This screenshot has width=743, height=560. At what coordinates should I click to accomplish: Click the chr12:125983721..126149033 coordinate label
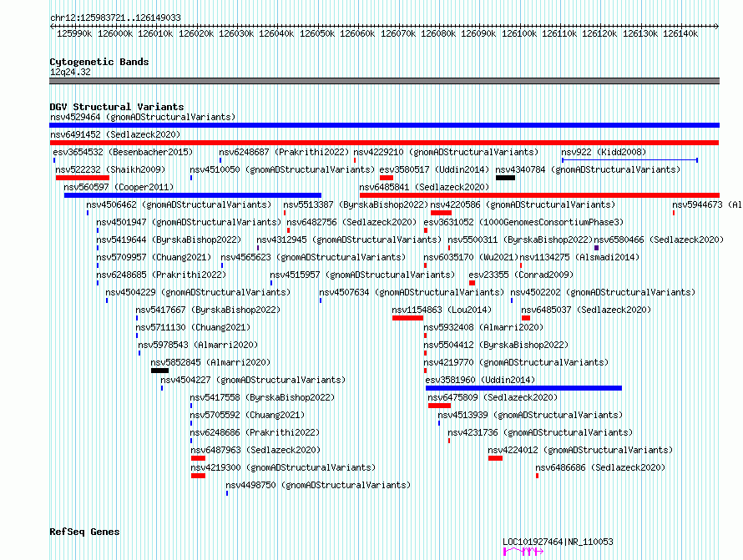click(115, 18)
